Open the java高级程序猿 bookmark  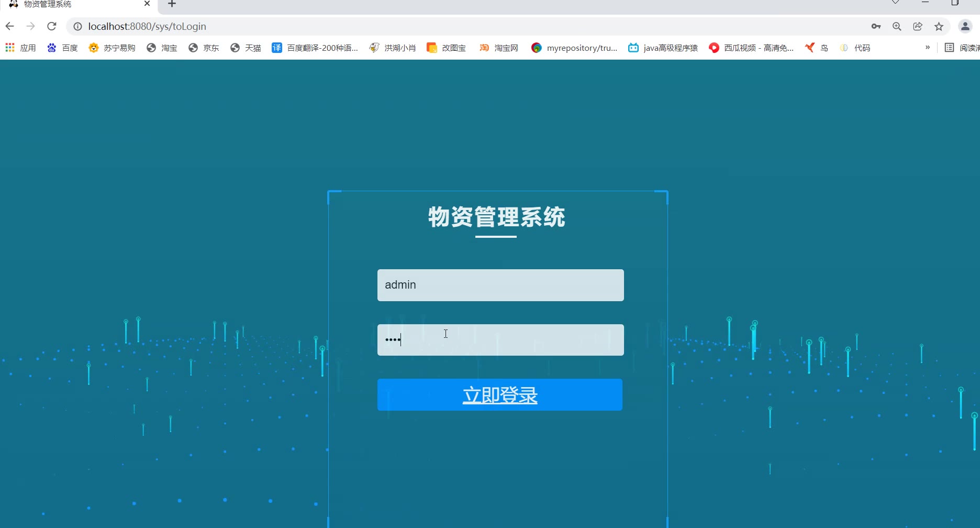click(663, 48)
